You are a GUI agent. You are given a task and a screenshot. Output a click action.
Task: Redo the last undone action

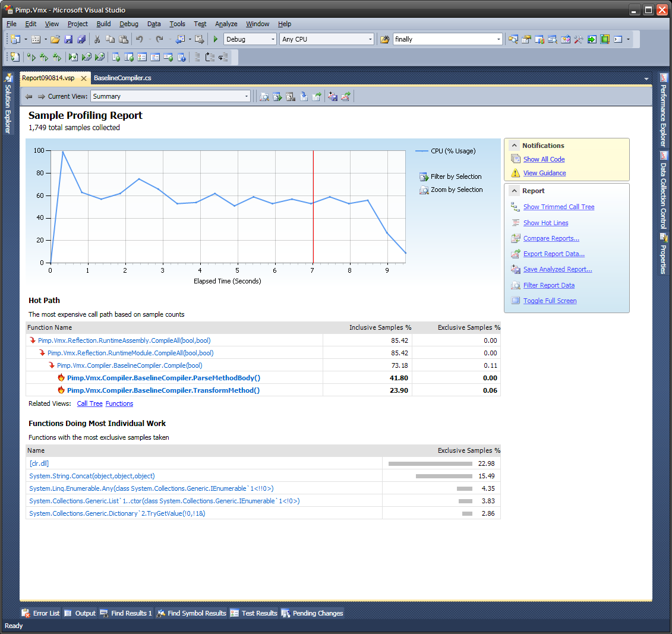pyautogui.click(x=159, y=39)
